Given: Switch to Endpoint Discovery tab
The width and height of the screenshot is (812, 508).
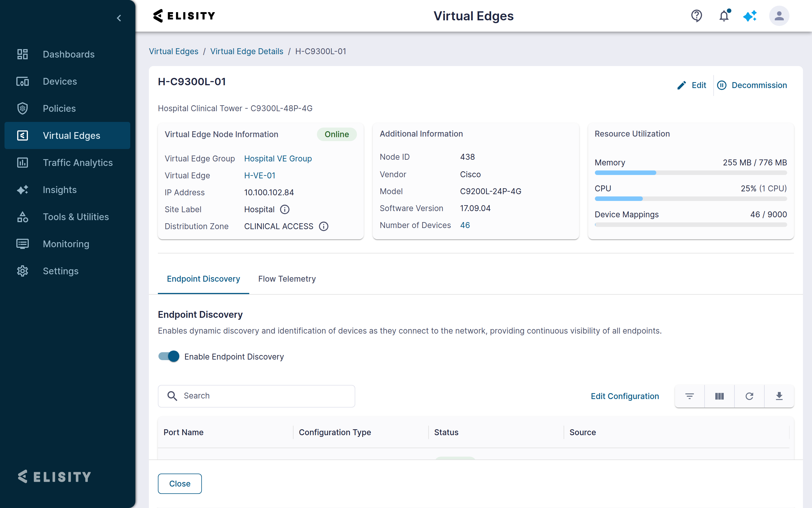Looking at the screenshot, I should 203,279.
